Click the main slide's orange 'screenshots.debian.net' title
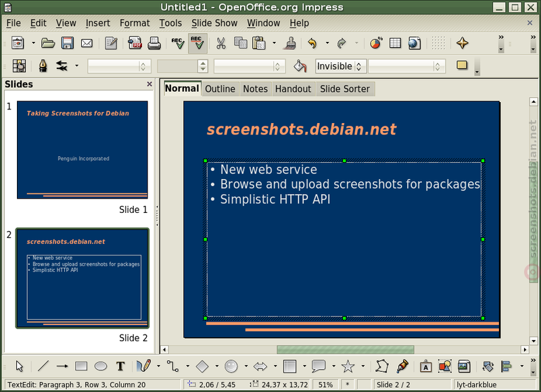This screenshot has width=541, height=392. pyautogui.click(x=301, y=130)
